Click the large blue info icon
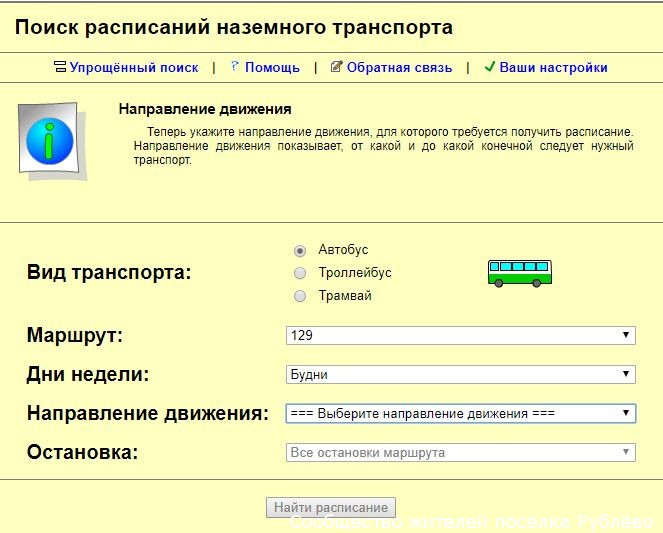Viewport: 663px width, 533px height. [x=51, y=140]
